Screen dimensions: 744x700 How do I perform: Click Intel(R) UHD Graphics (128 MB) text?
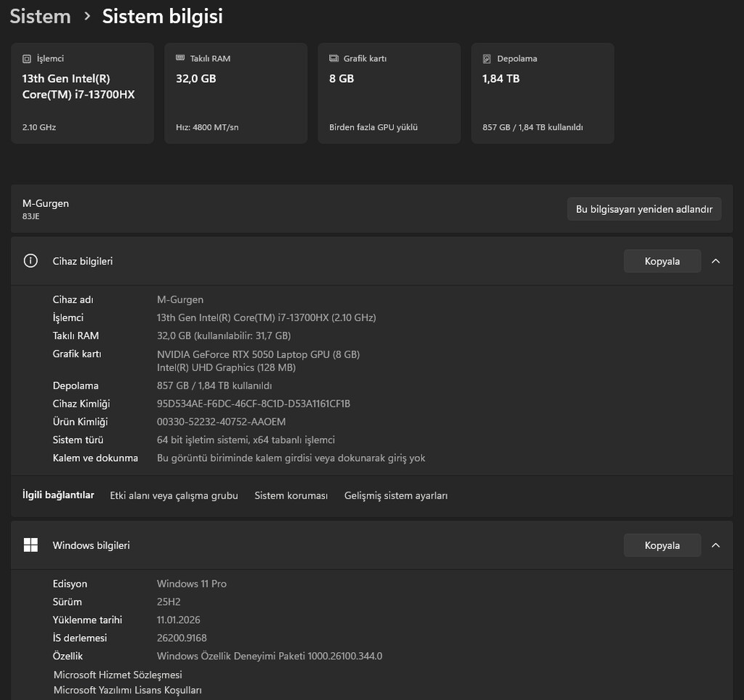pyautogui.click(x=227, y=367)
